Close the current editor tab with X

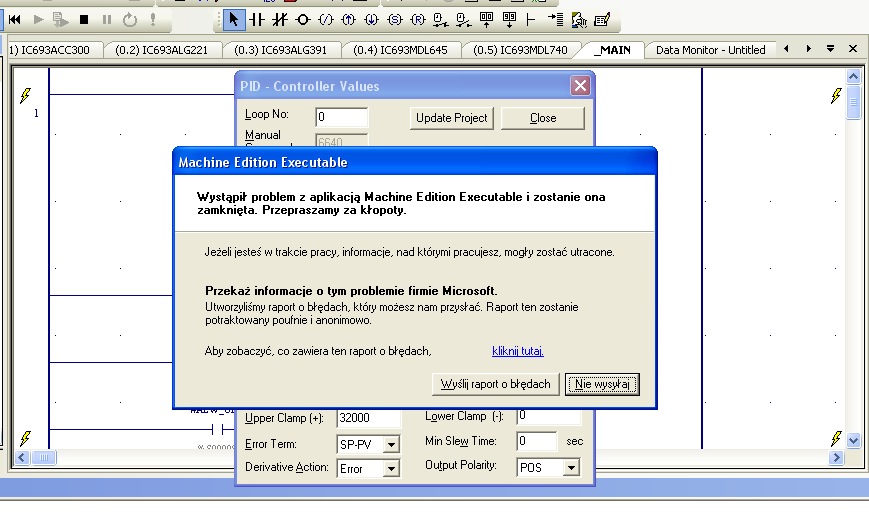pyautogui.click(x=853, y=49)
